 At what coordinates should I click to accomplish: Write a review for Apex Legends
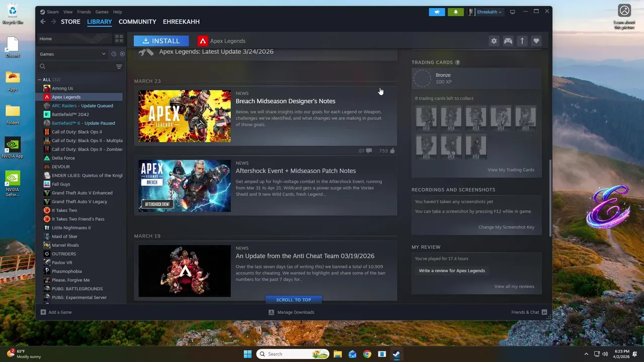point(452,270)
